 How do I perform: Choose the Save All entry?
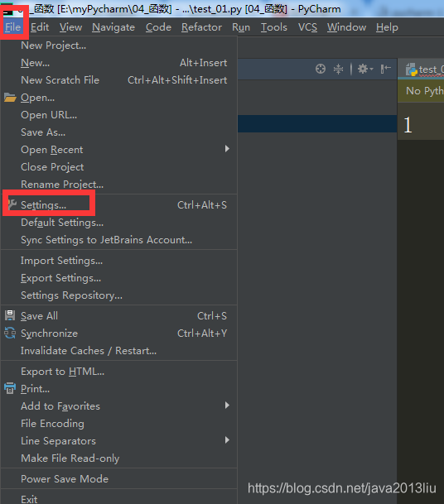(x=119, y=316)
